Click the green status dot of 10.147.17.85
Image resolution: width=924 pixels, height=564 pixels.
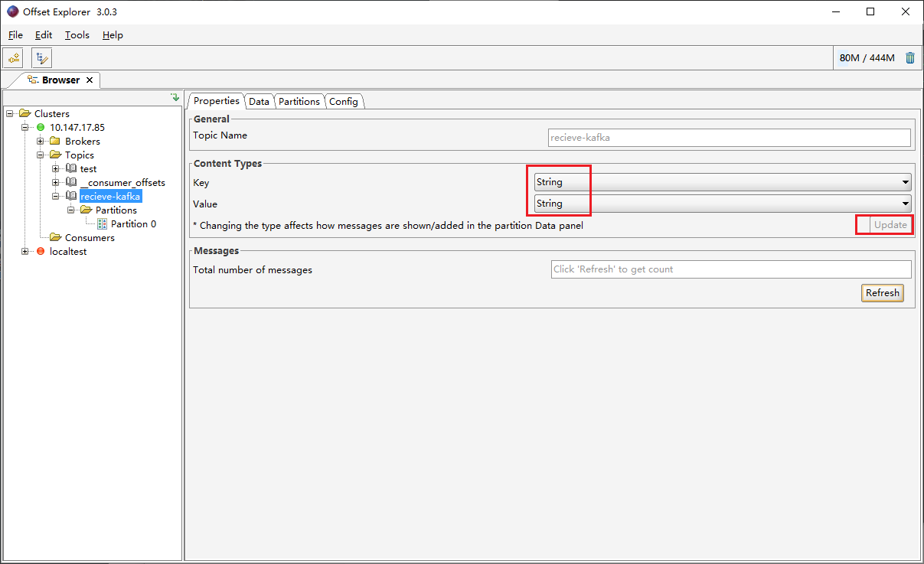[41, 128]
